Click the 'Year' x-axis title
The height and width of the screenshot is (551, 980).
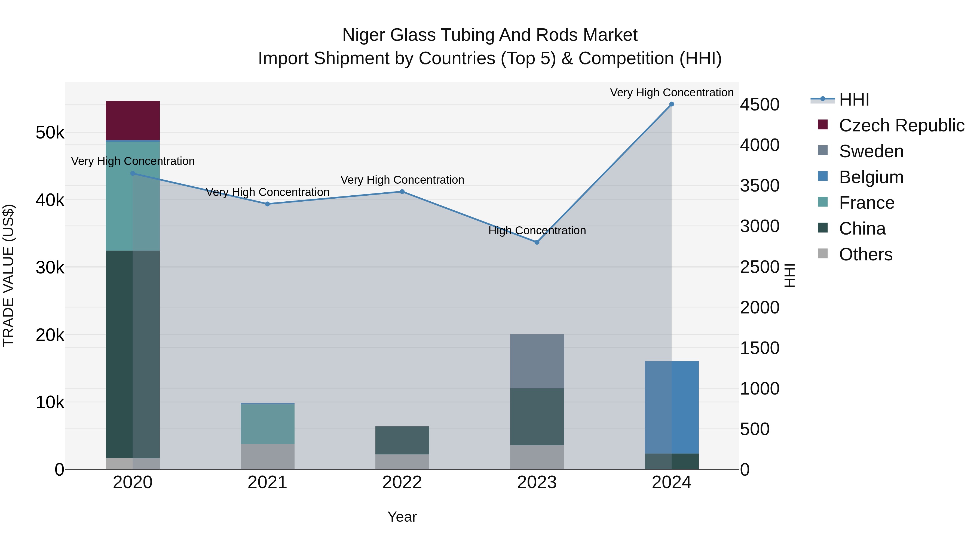402,517
